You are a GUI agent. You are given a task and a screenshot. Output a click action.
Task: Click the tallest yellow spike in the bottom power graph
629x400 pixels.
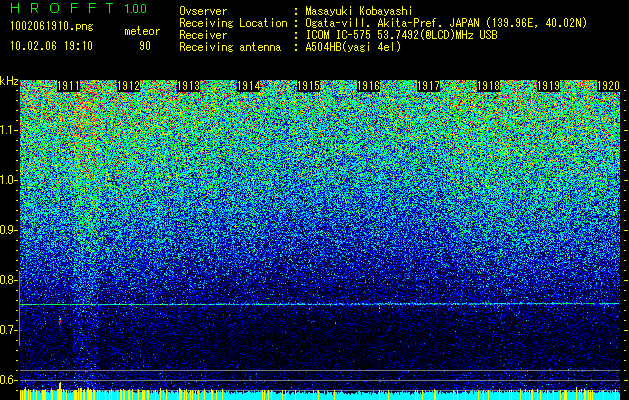[60, 391]
